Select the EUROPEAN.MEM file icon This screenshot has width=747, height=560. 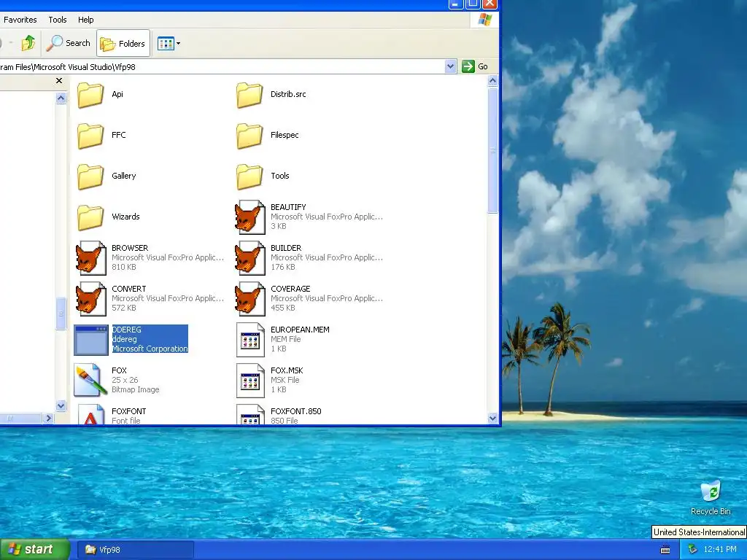pos(250,340)
